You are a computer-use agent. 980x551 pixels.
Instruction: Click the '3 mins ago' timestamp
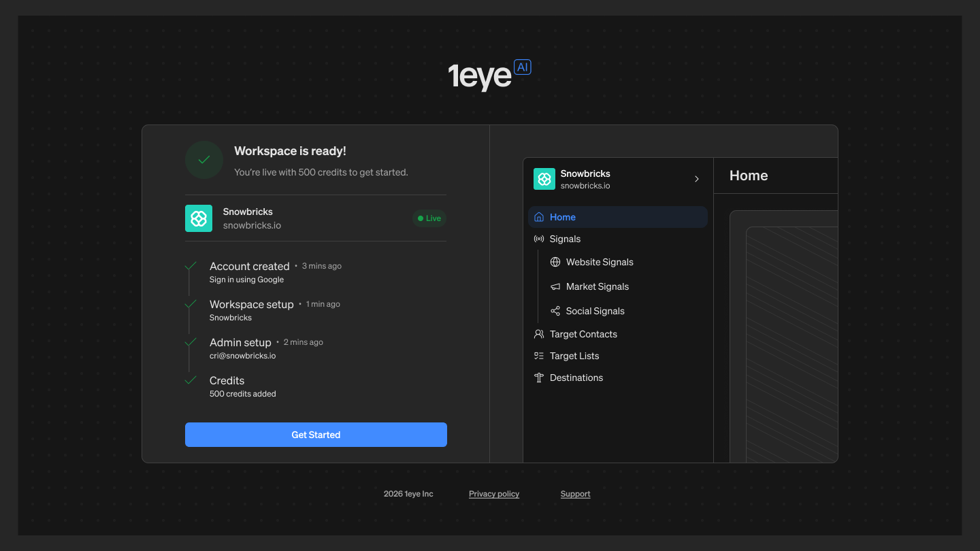point(322,266)
